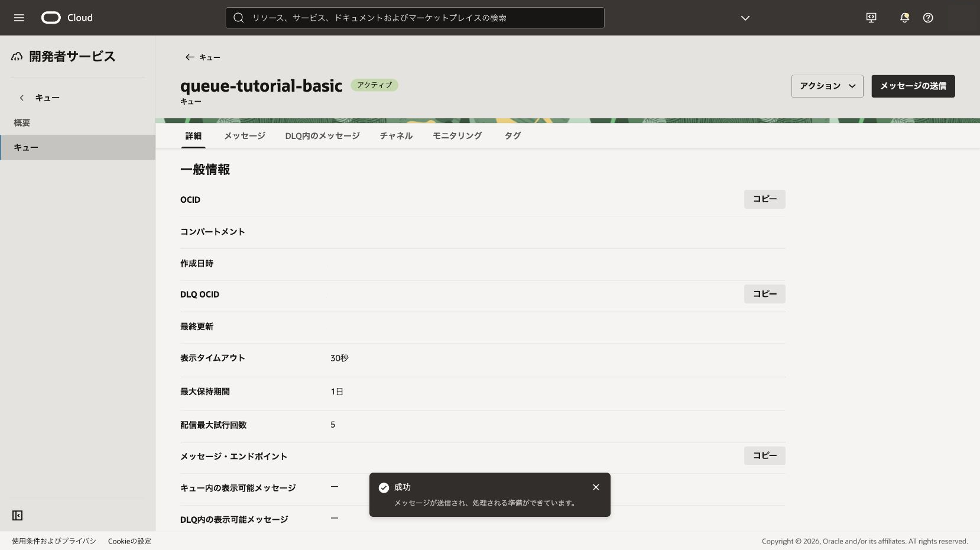Viewport: 980px width, 550px height.
Task: Click the search magnifier icon
Action: click(x=239, y=18)
